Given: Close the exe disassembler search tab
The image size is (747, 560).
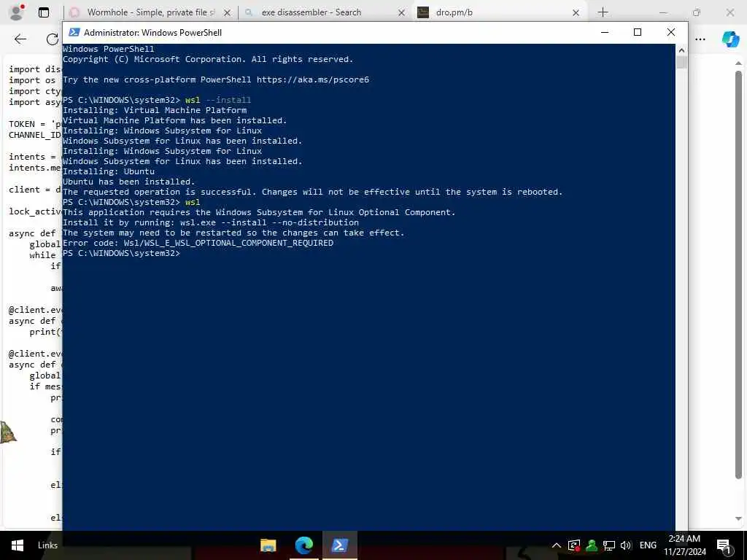Looking at the screenshot, I should click(402, 13).
